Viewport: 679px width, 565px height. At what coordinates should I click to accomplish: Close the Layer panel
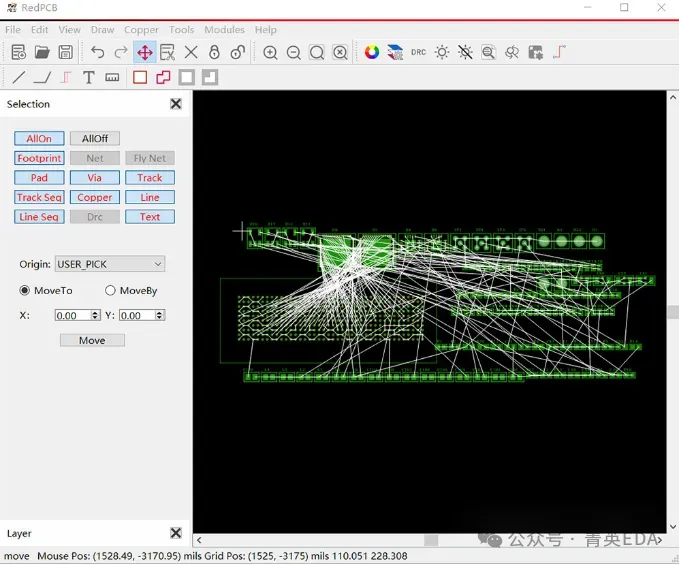click(x=176, y=533)
